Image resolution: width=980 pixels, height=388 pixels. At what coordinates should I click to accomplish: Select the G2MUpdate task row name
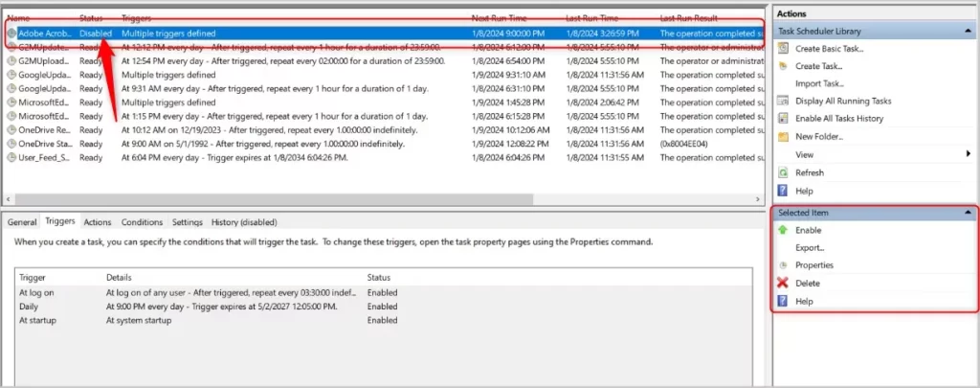[x=44, y=47]
